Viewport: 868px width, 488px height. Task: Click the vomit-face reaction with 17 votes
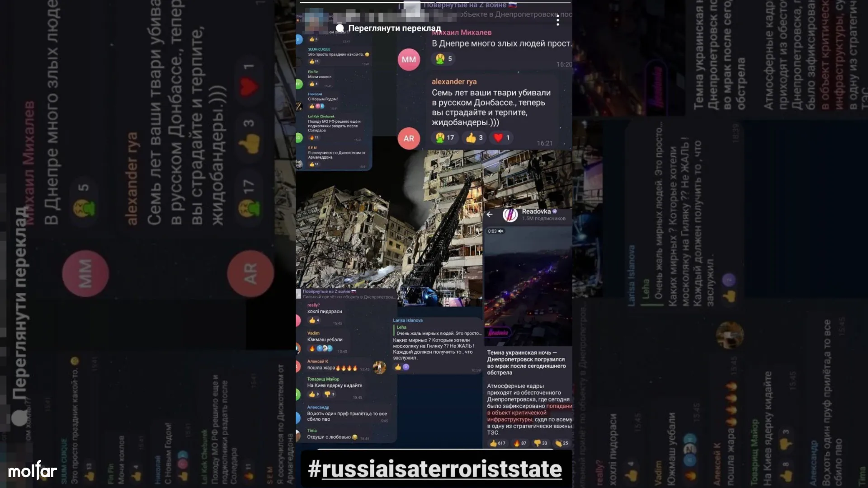point(444,137)
